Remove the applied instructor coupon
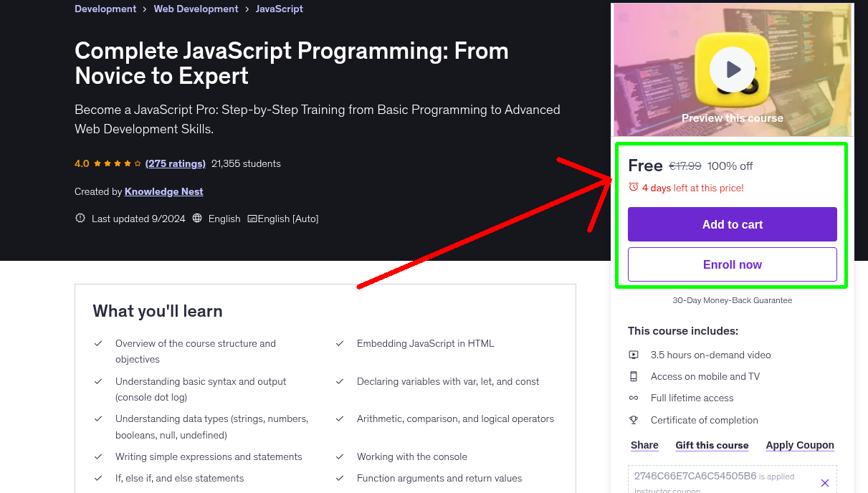The height and width of the screenshot is (493, 868). [824, 482]
